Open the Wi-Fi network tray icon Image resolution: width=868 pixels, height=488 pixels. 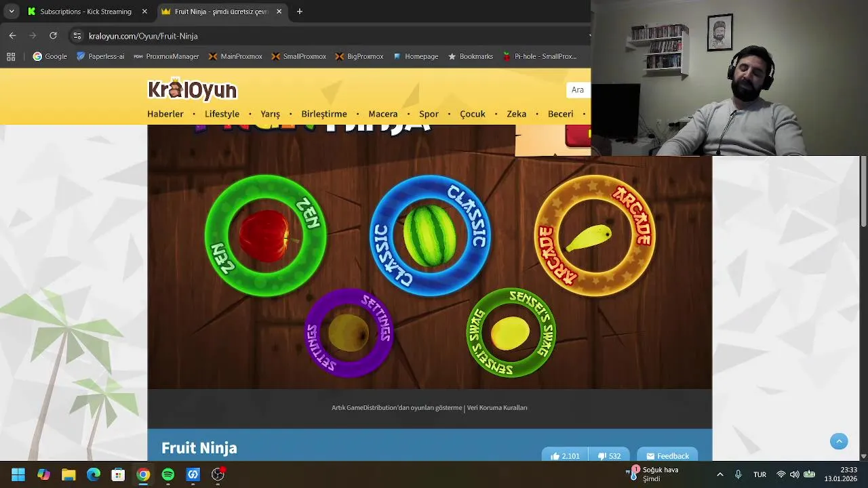pos(781,474)
